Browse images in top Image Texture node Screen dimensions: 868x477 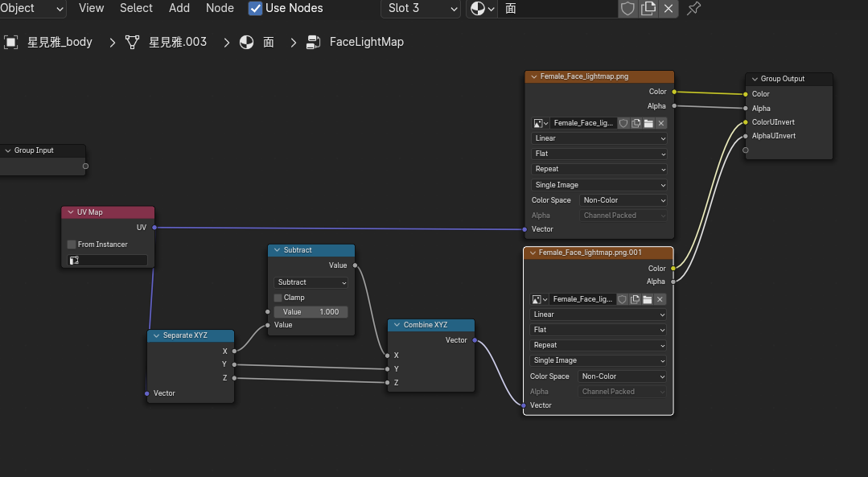541,123
